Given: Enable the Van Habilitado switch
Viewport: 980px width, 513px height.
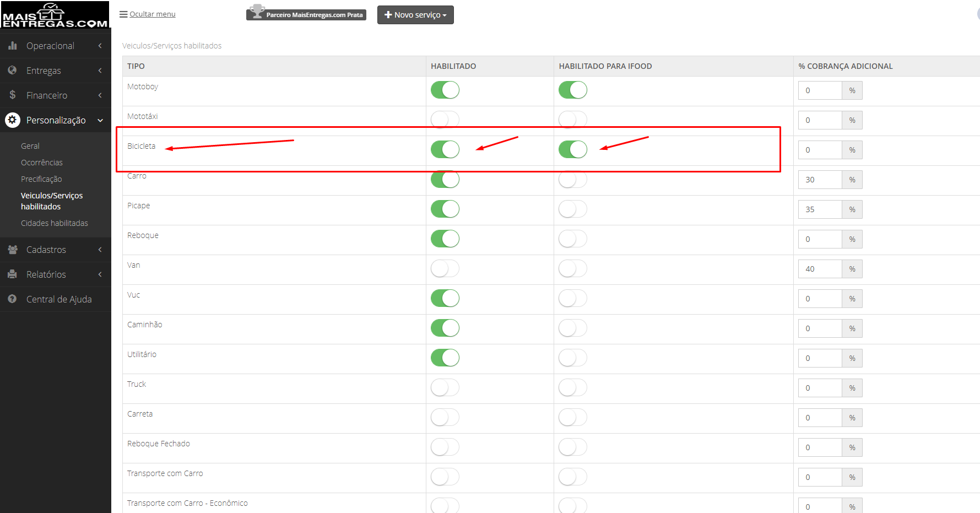Looking at the screenshot, I should (445, 268).
